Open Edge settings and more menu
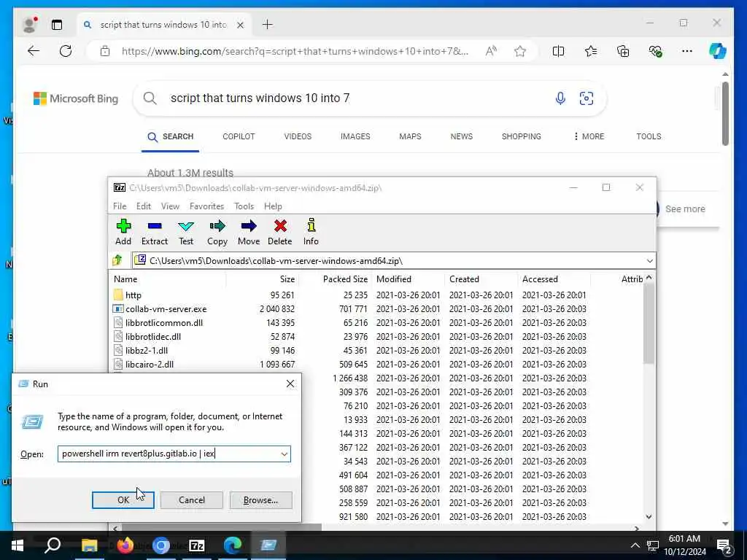 (x=687, y=51)
